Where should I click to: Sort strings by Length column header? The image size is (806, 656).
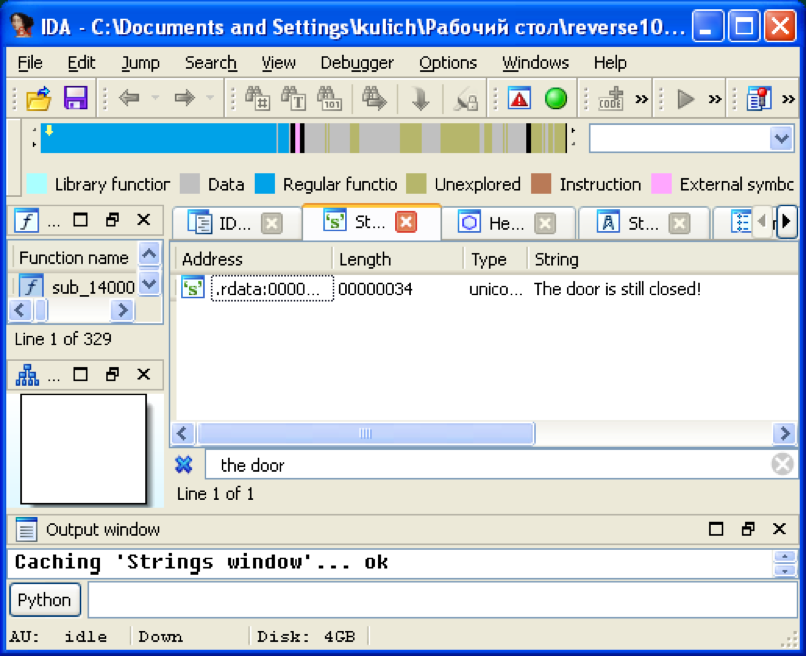[x=398, y=259]
